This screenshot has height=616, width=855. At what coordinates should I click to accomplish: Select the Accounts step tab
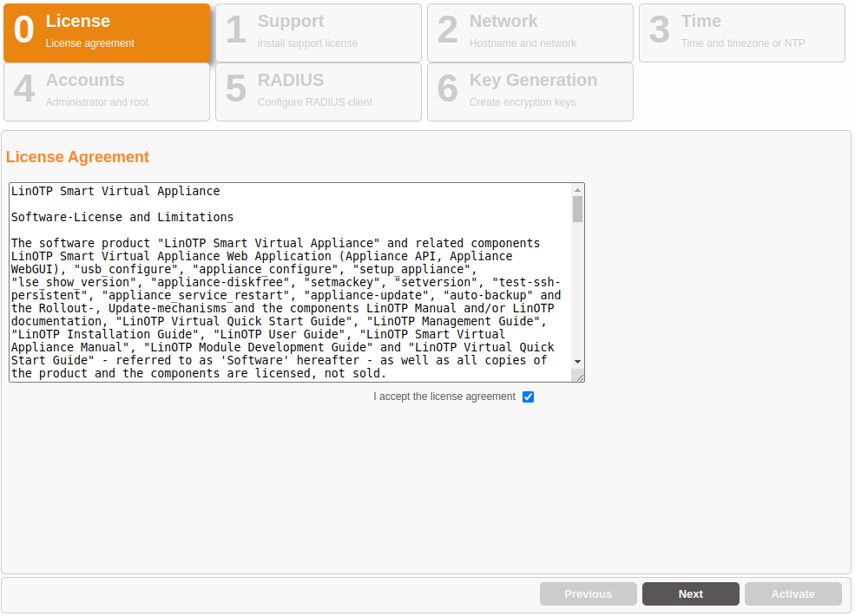[x=106, y=91]
